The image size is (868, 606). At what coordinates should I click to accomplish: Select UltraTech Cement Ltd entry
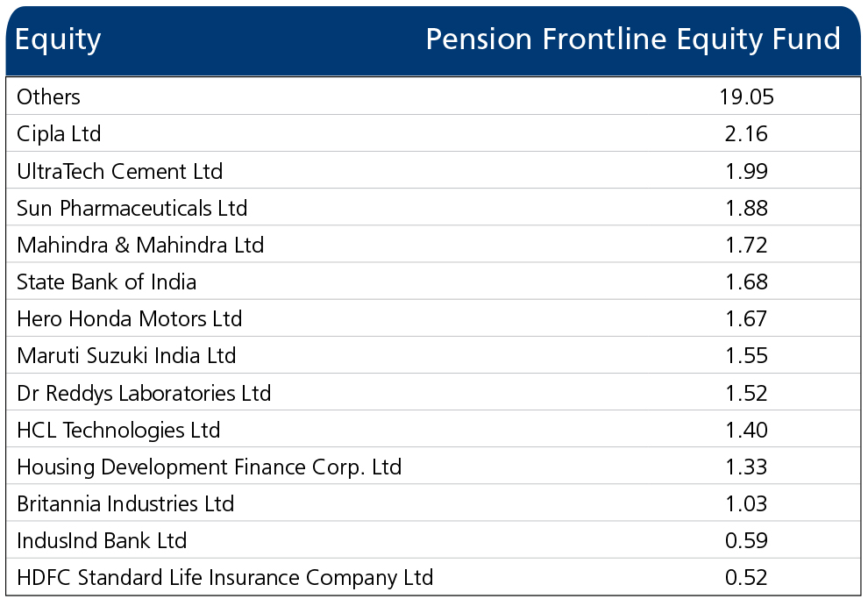point(119,171)
